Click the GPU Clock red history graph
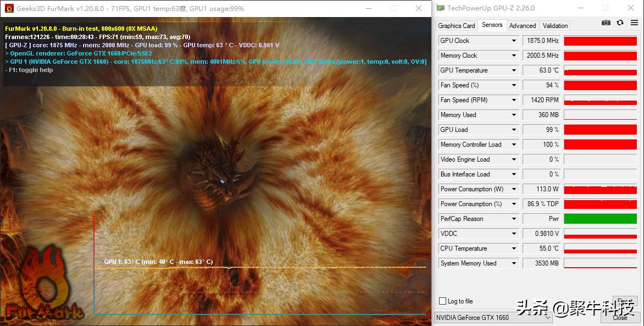644x326 pixels. pyautogui.click(x=600, y=41)
